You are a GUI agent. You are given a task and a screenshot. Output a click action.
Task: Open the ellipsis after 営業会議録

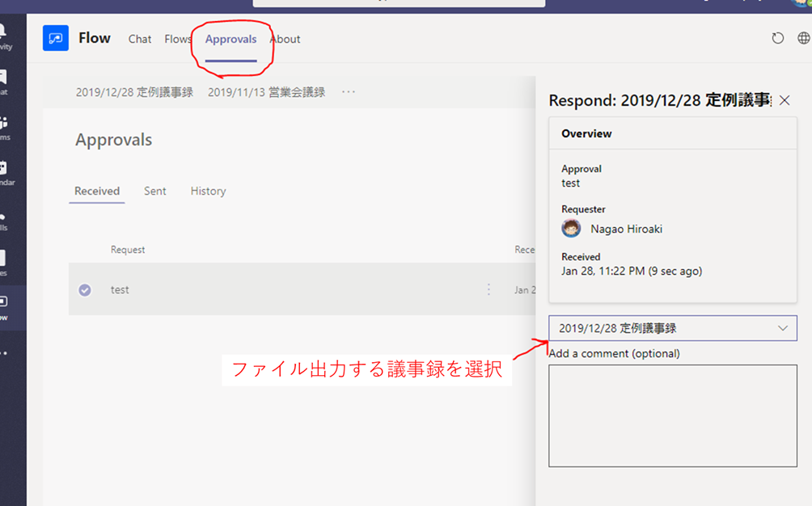(x=349, y=91)
